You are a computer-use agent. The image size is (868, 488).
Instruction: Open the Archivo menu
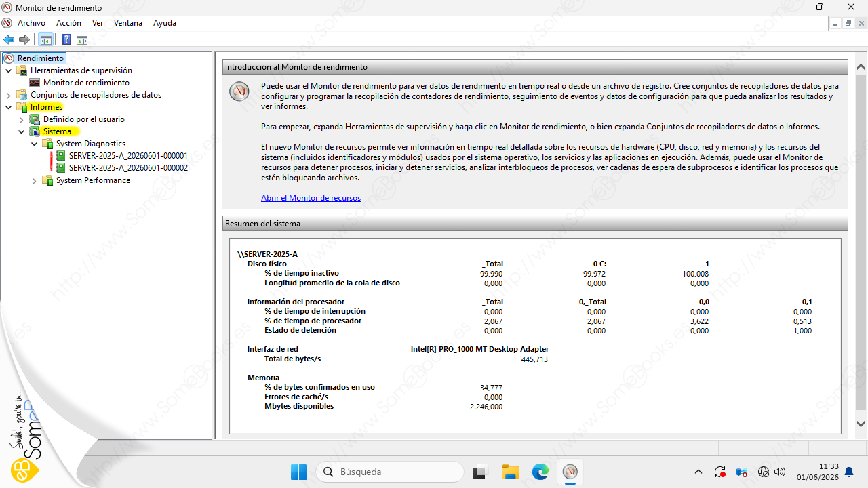[x=31, y=23]
